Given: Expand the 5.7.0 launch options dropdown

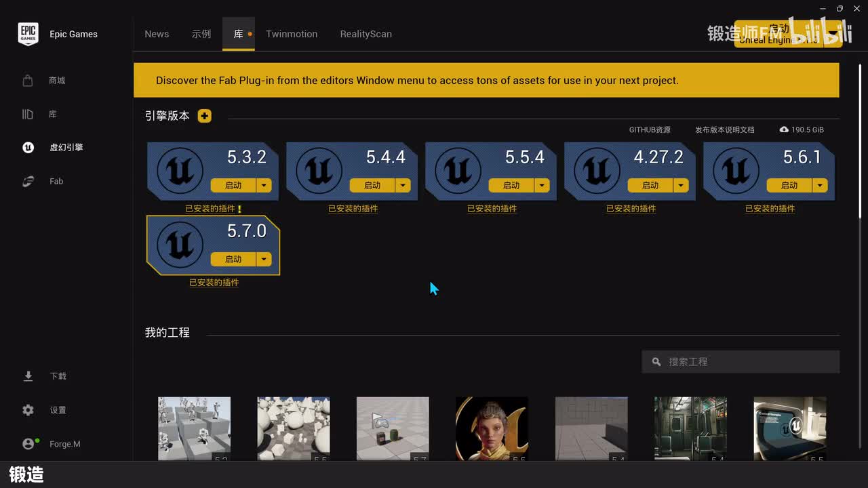Looking at the screenshot, I should point(264,259).
